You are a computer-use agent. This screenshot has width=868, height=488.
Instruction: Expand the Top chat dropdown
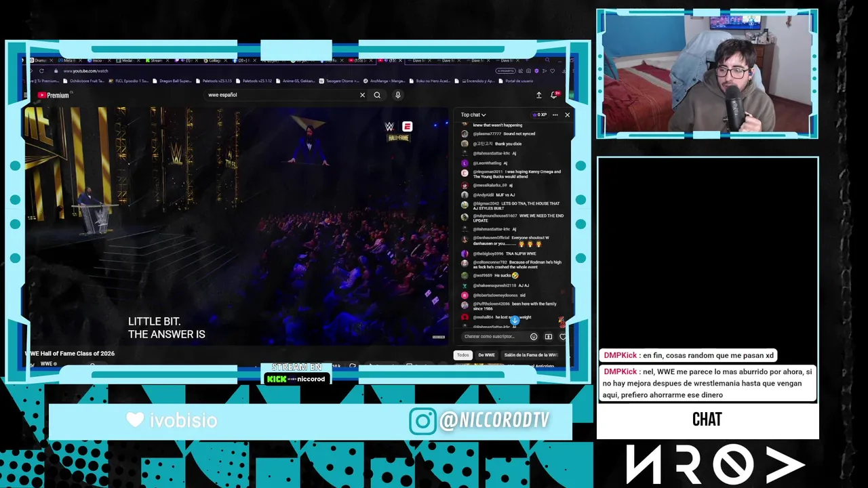[473, 115]
